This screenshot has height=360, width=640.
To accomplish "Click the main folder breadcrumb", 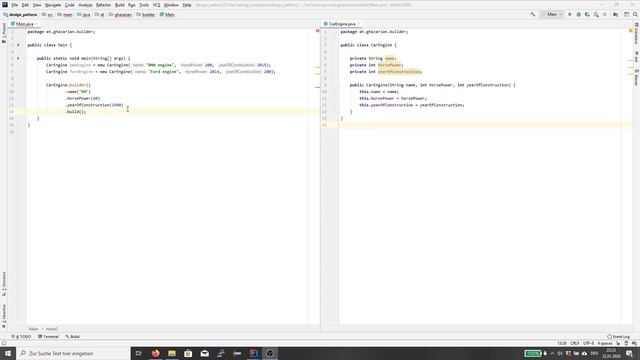I will [65, 15].
